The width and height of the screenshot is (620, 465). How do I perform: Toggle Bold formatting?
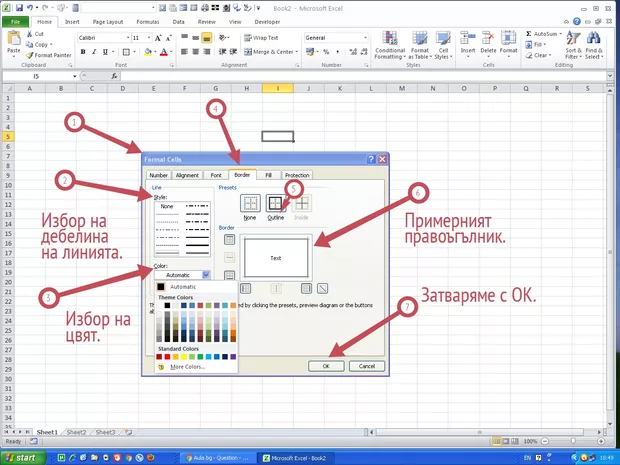click(83, 52)
